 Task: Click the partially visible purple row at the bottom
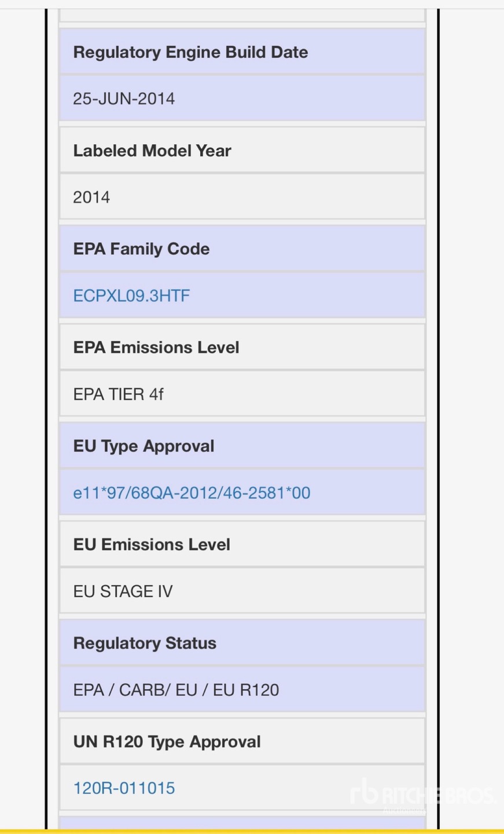pyautogui.click(x=242, y=824)
